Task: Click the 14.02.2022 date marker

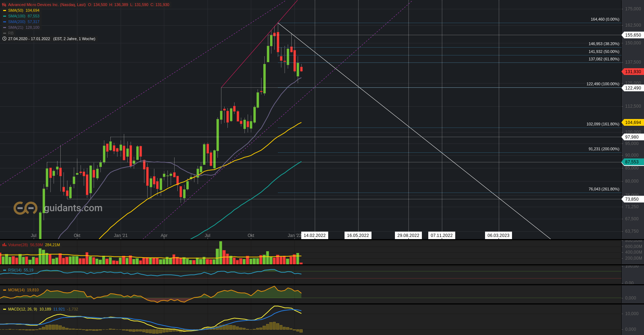Action: pyautogui.click(x=315, y=235)
